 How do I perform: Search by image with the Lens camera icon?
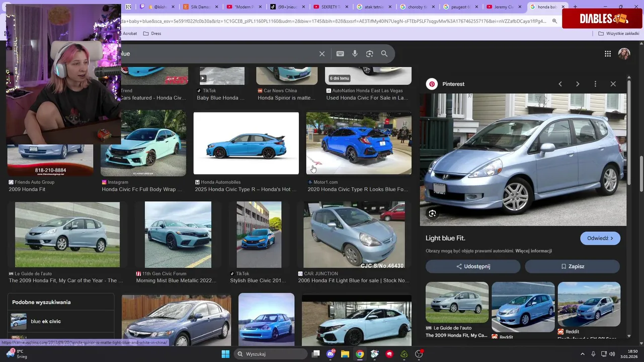(x=370, y=54)
